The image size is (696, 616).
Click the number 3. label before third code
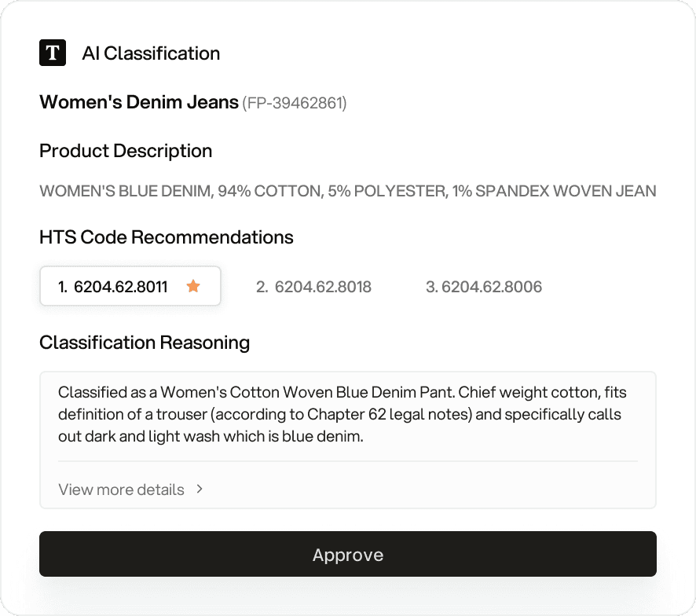[x=431, y=287]
